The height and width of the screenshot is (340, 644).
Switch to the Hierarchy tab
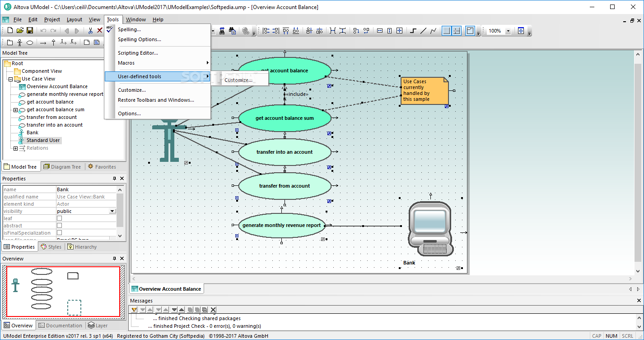(82, 247)
